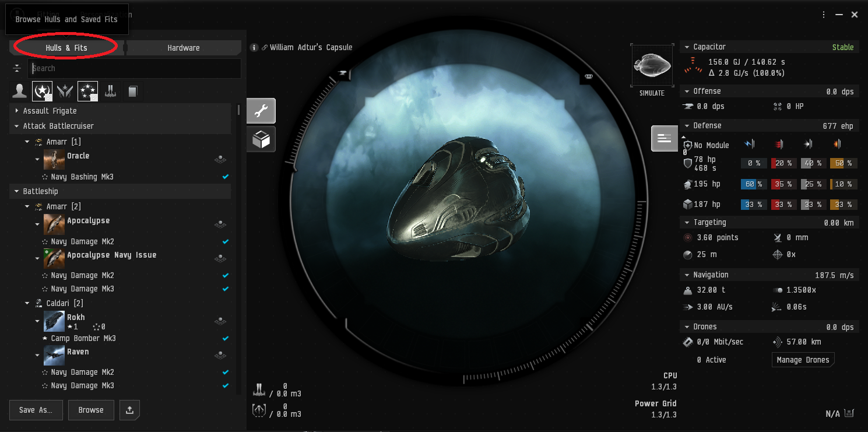Open the wrench fitting view button
The width and height of the screenshot is (868, 432).
(x=261, y=111)
